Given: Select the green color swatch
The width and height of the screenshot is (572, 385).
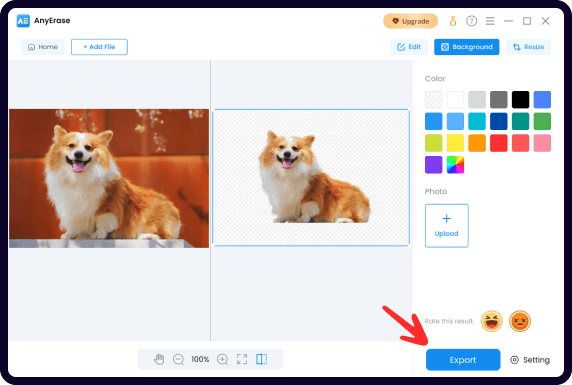Looking at the screenshot, I should tap(542, 121).
